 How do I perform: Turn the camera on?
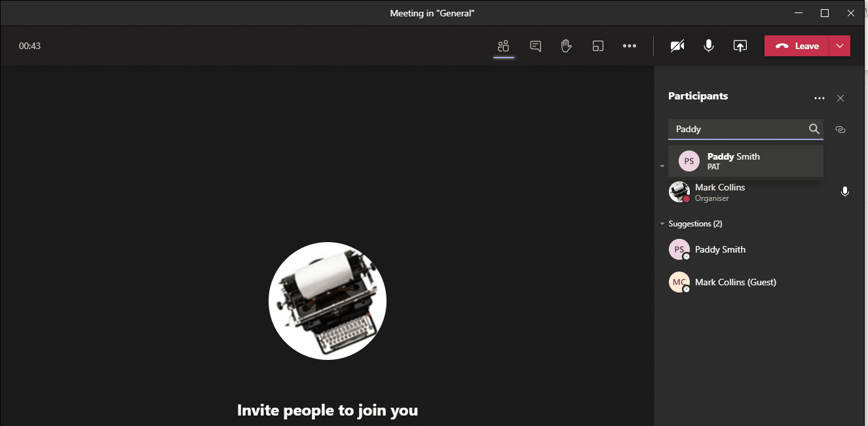click(x=677, y=46)
